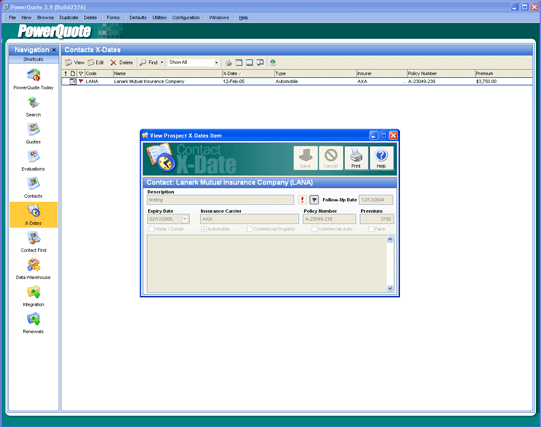Click the Description field containing testing
Screen dimensions: 541x427
220,200
